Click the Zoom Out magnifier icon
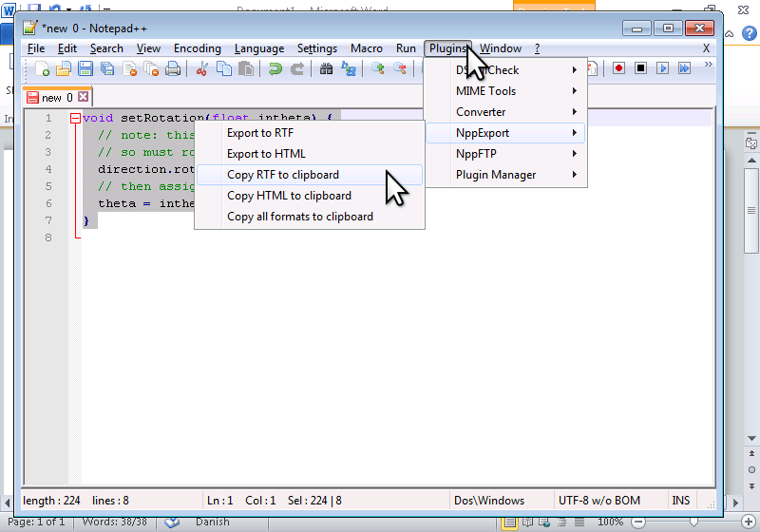The height and width of the screenshot is (532, 760). coord(399,68)
